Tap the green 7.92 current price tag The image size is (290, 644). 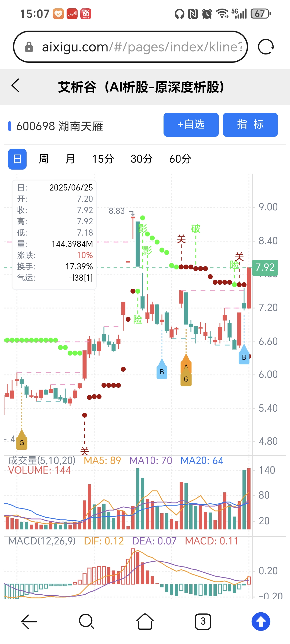click(x=265, y=268)
